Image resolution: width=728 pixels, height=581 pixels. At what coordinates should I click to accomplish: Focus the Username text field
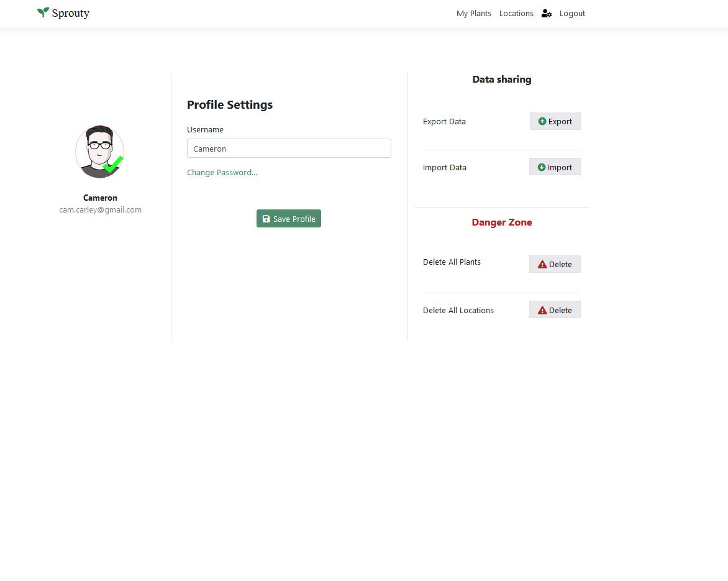click(289, 149)
